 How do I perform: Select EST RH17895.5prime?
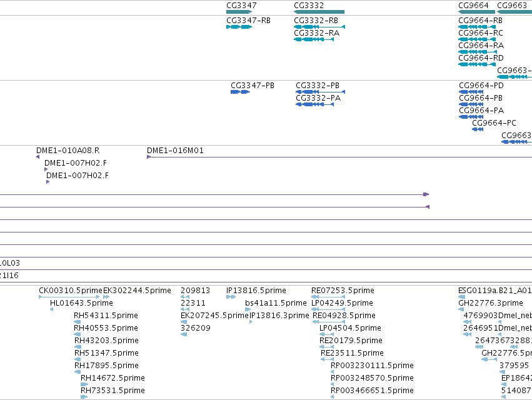[x=106, y=366]
